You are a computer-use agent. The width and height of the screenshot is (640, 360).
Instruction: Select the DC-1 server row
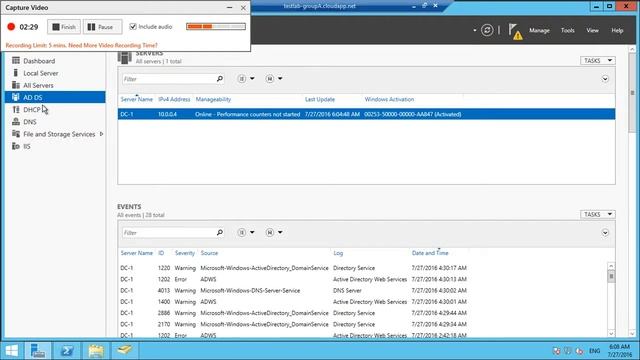click(366, 114)
